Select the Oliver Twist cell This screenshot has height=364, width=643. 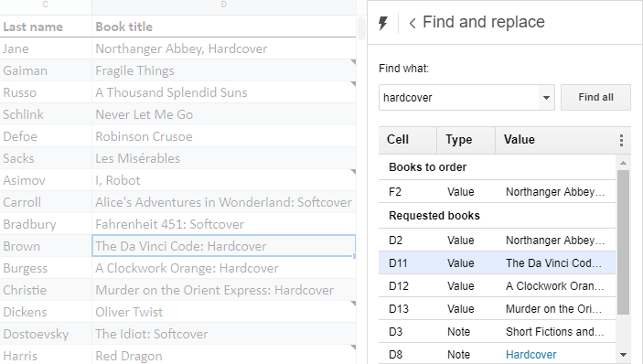click(x=224, y=312)
